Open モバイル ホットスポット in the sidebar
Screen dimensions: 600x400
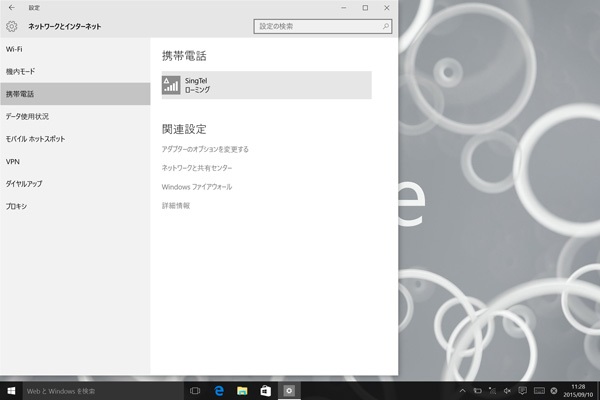[75, 139]
